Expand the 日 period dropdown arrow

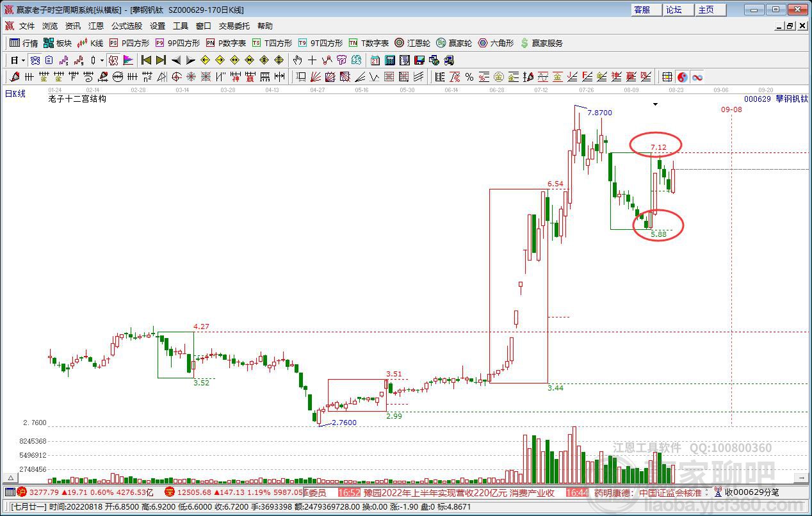click(23, 60)
